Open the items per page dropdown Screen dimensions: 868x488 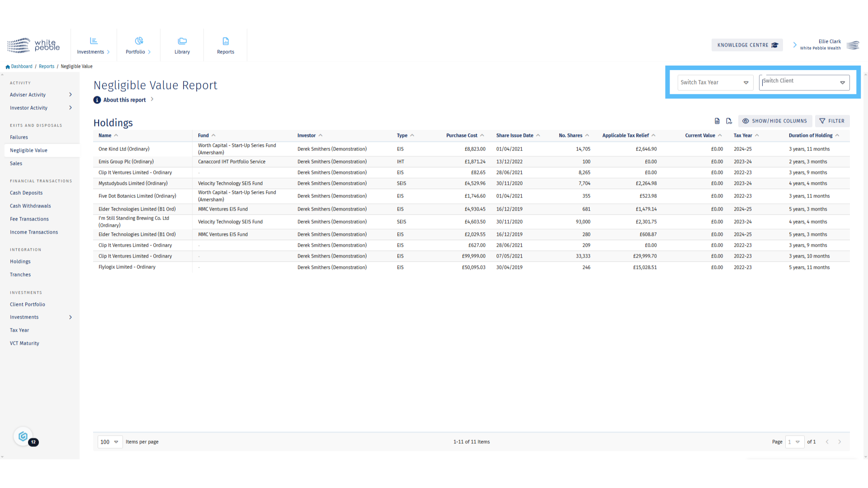tap(110, 442)
